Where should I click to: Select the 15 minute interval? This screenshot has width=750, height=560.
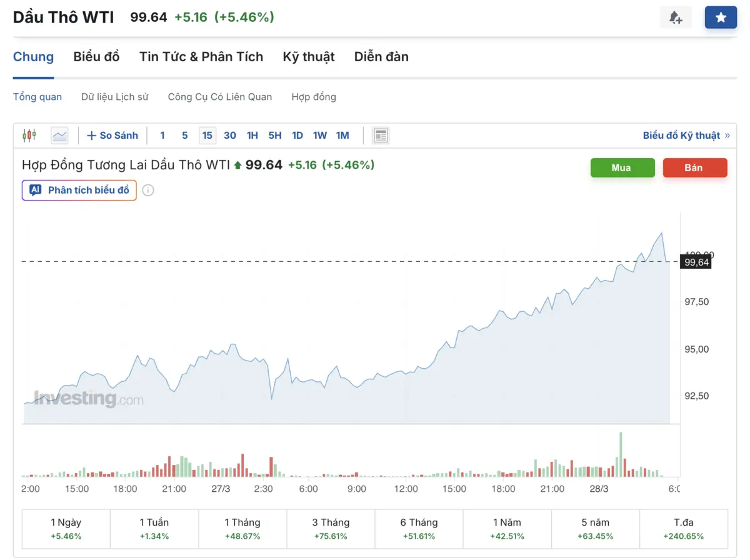pyautogui.click(x=207, y=135)
